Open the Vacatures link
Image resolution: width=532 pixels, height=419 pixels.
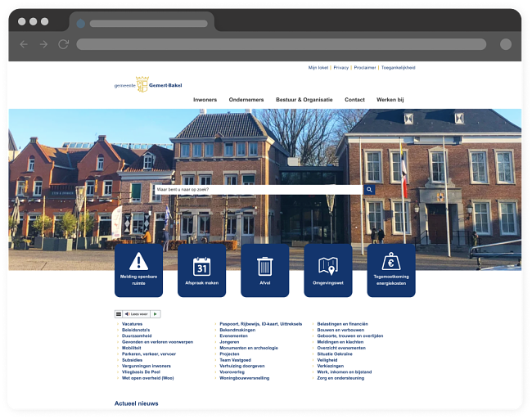pyautogui.click(x=132, y=324)
